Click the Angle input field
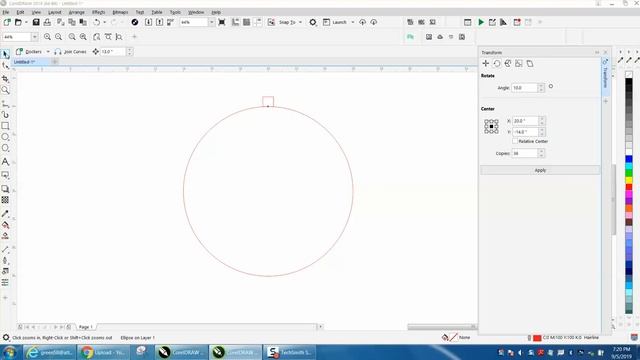The height and width of the screenshot is (360, 640). pos(525,88)
